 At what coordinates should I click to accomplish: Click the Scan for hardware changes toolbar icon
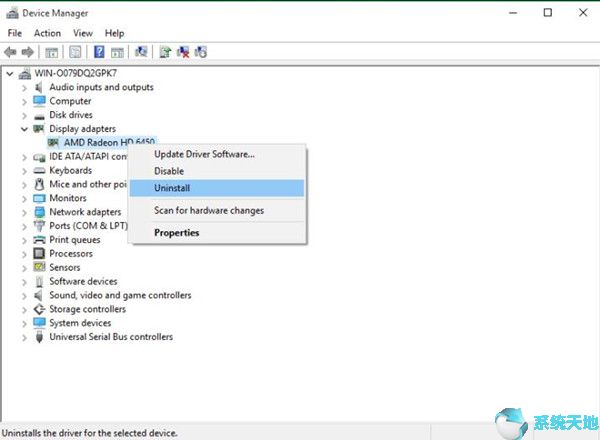coord(141,52)
